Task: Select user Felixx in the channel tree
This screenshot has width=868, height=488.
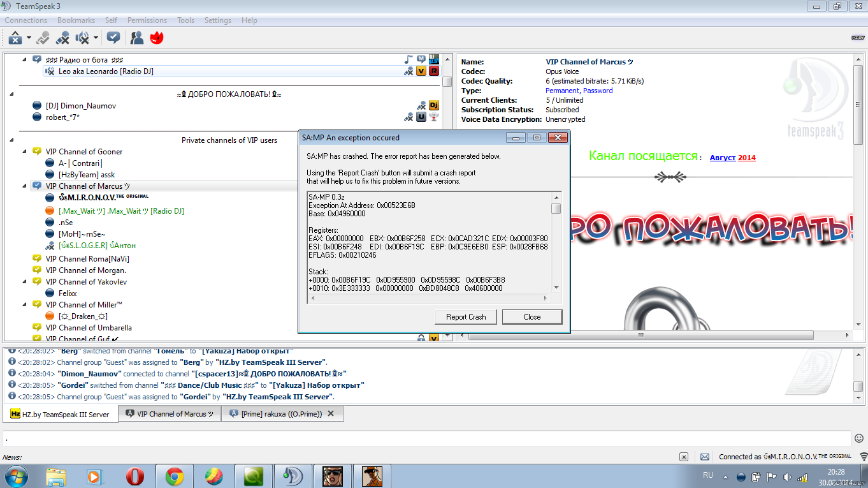Action: point(68,293)
